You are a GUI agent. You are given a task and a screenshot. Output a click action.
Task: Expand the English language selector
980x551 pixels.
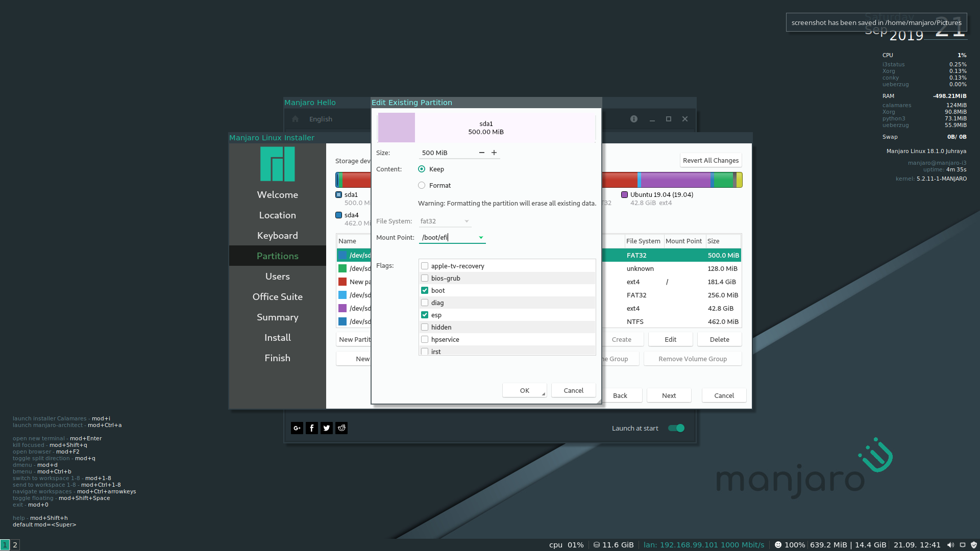click(x=320, y=119)
